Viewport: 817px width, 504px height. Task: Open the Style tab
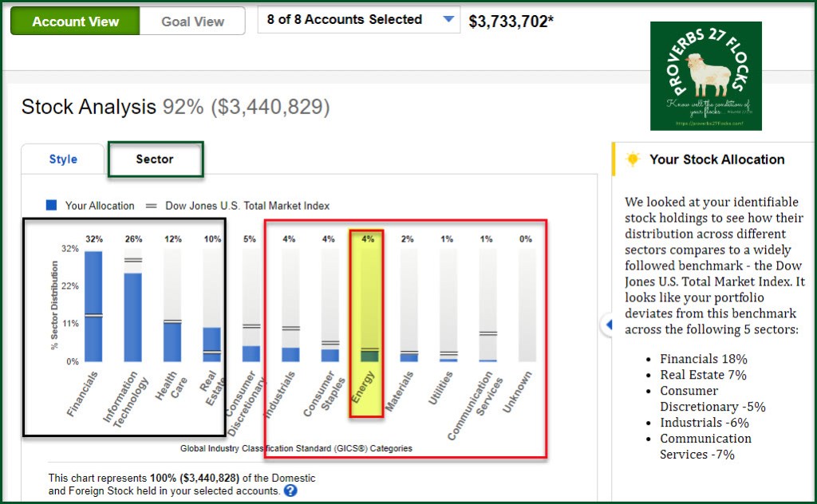tap(63, 159)
